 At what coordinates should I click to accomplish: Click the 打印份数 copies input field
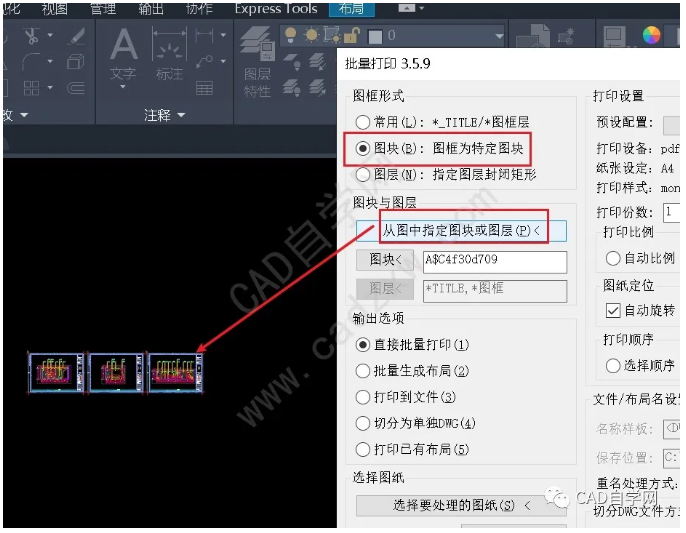tap(672, 213)
